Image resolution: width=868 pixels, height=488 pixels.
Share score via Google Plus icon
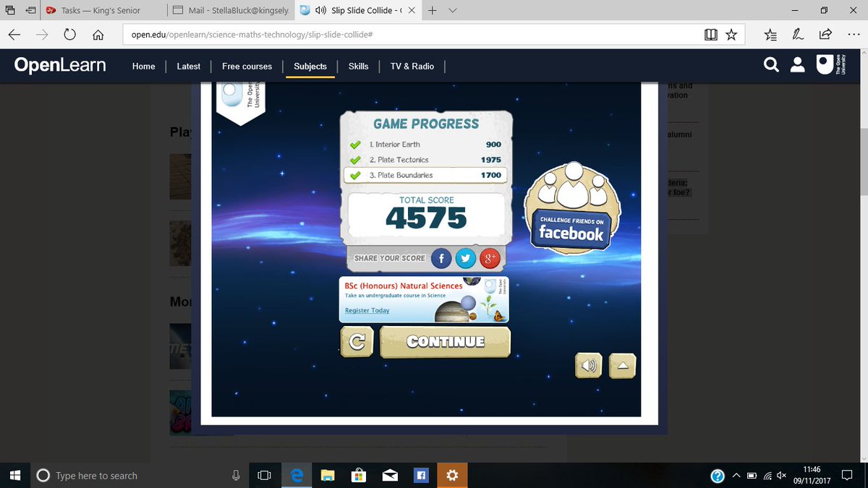coord(490,258)
